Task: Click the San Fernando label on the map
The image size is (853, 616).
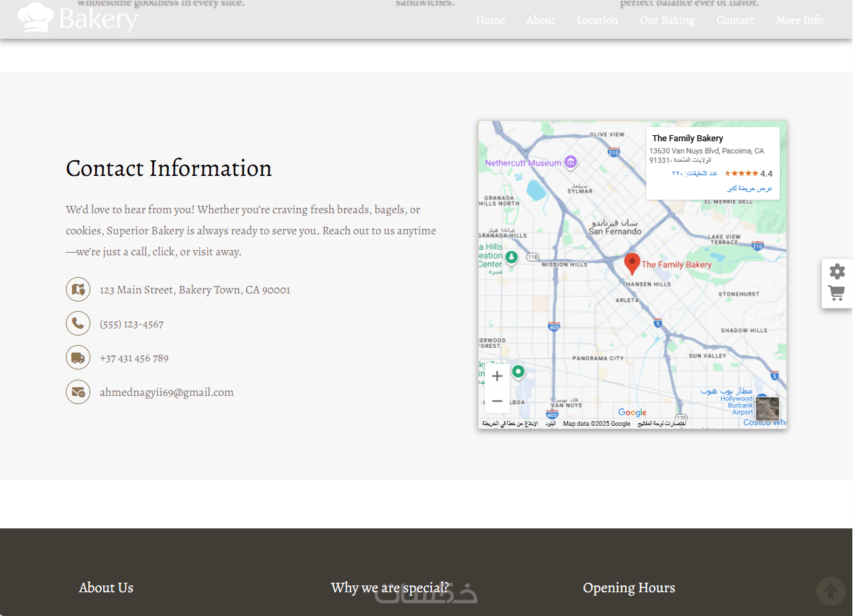Action: click(615, 227)
